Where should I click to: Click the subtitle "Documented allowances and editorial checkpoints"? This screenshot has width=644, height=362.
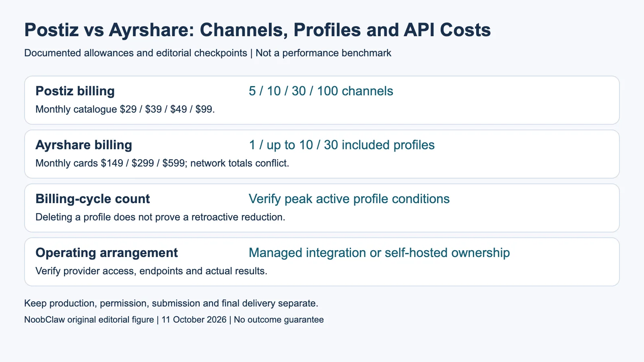pyautogui.click(x=136, y=53)
